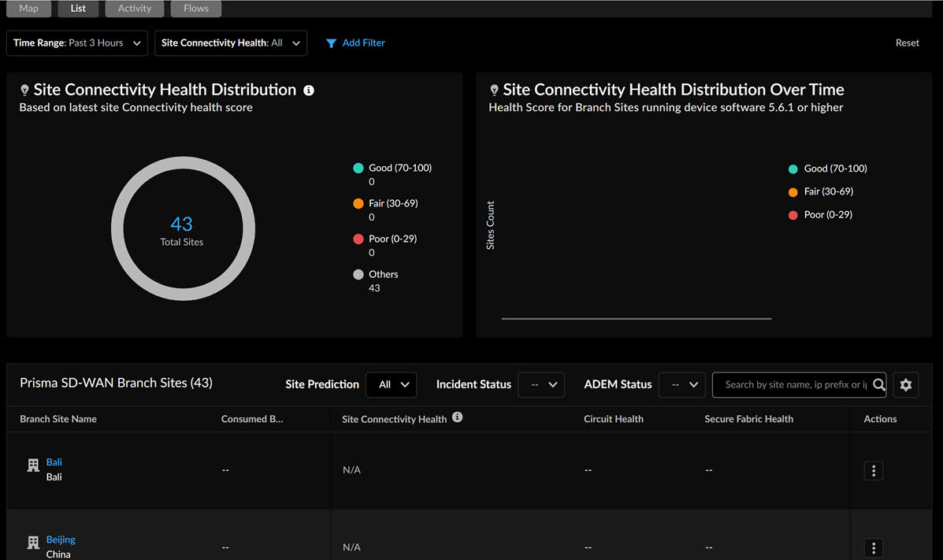Click the filter funnel icon
The width and height of the screenshot is (943, 560).
tap(332, 43)
